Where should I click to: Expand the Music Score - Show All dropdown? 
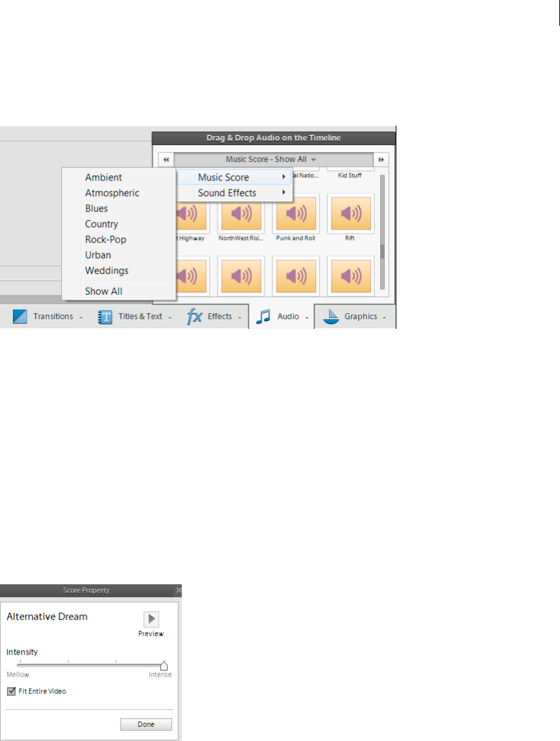(273, 160)
